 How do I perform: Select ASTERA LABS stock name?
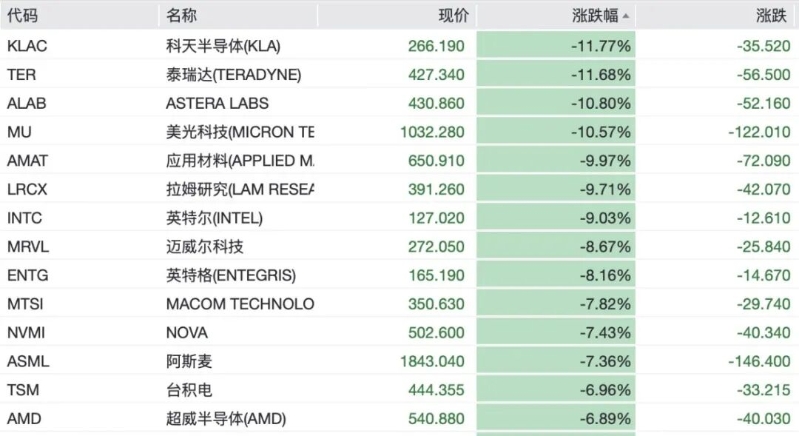[217, 103]
